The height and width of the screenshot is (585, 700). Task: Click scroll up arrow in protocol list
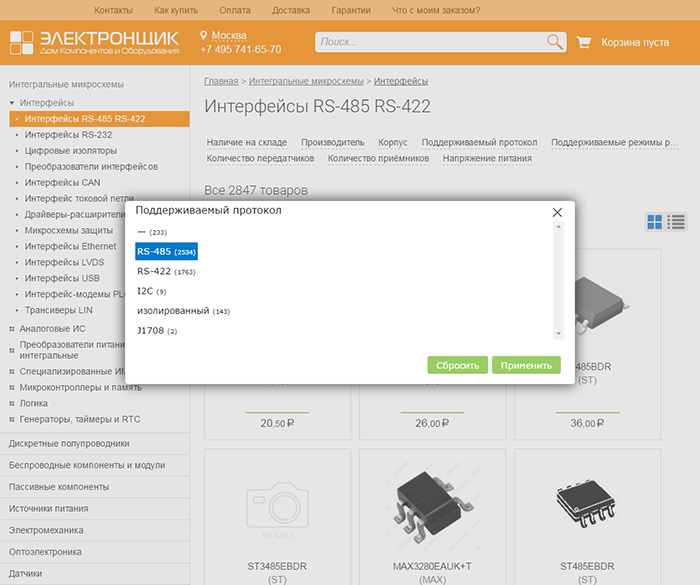(558, 227)
